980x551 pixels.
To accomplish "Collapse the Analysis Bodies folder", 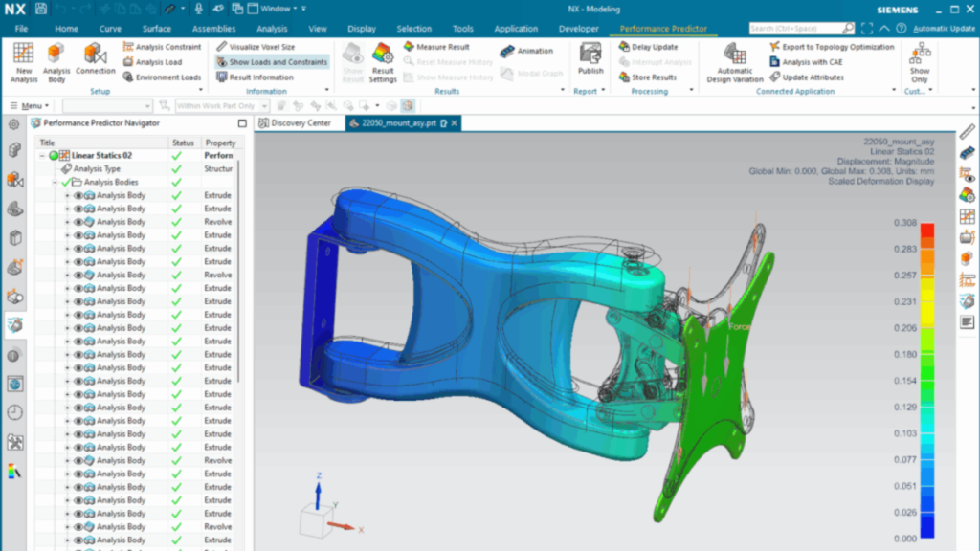I will point(55,182).
